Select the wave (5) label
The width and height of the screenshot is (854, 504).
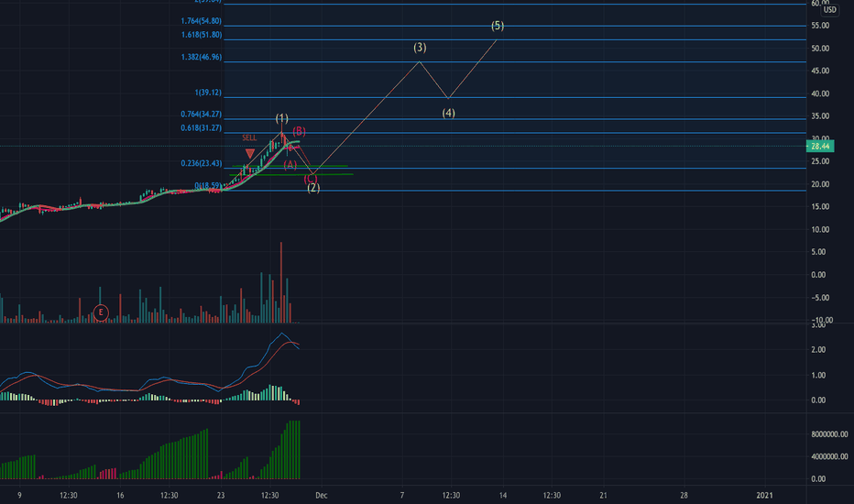pyautogui.click(x=498, y=26)
